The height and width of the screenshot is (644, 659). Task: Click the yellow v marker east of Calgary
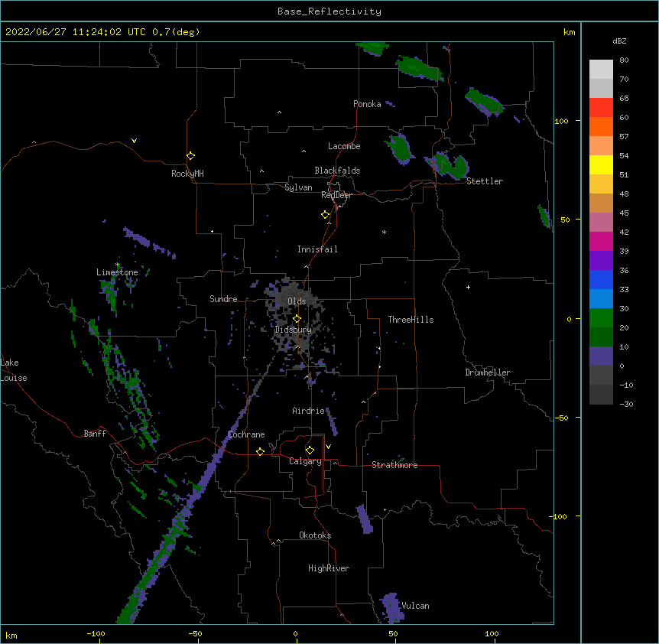[328, 447]
